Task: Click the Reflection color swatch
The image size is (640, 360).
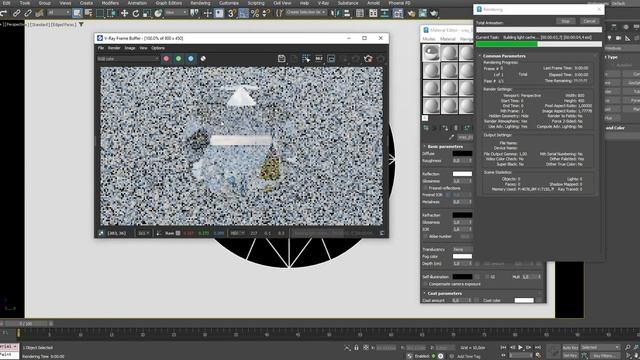Action: coord(462,174)
